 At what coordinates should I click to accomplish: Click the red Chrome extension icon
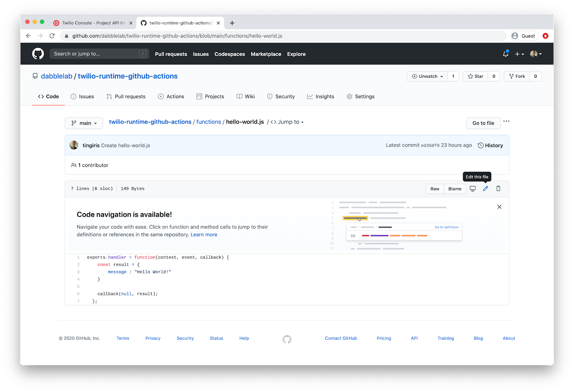coord(546,36)
